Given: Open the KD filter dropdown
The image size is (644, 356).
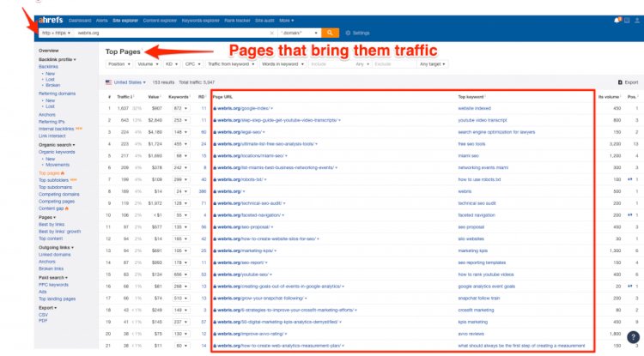Looking at the screenshot, I should pyautogui.click(x=171, y=64).
